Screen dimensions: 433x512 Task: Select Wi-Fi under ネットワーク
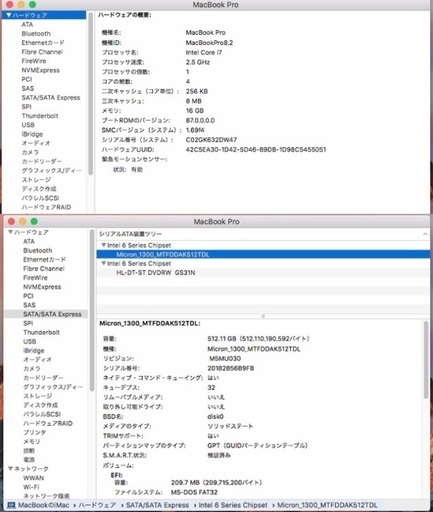31,487
